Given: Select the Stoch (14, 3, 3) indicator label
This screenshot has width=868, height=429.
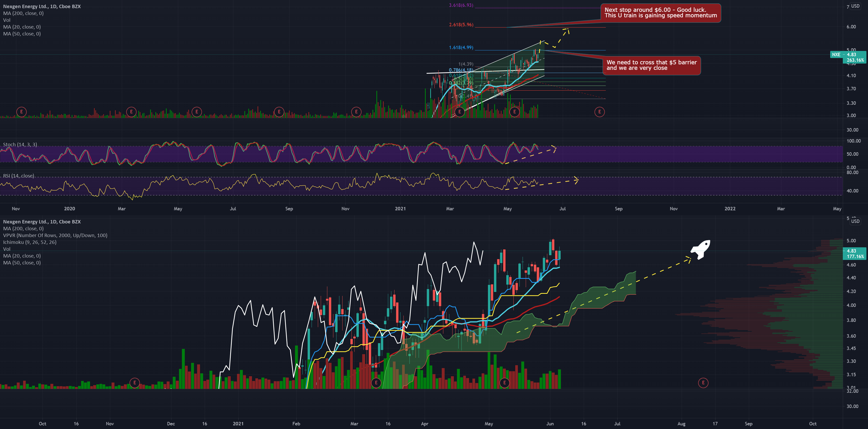Looking at the screenshot, I should [x=20, y=144].
